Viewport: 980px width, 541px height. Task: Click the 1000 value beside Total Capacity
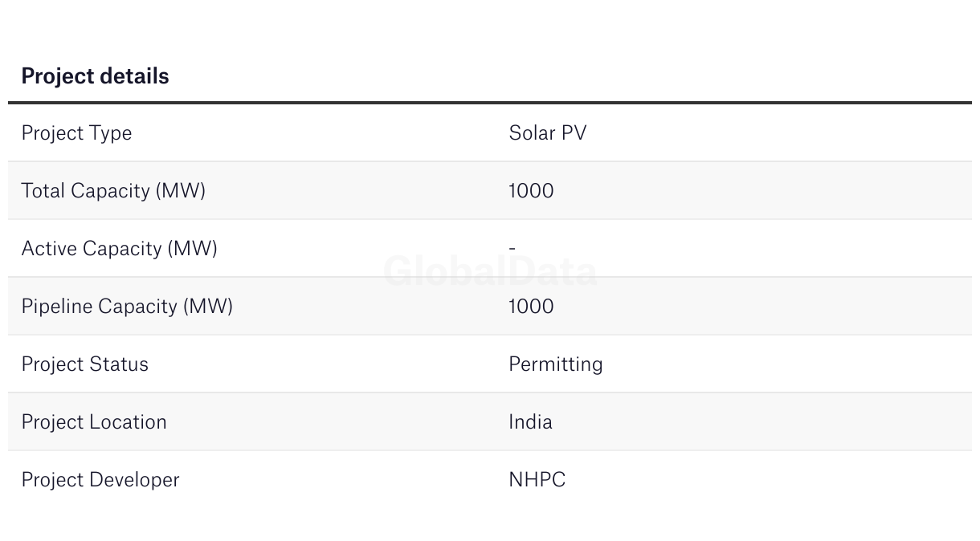point(531,190)
